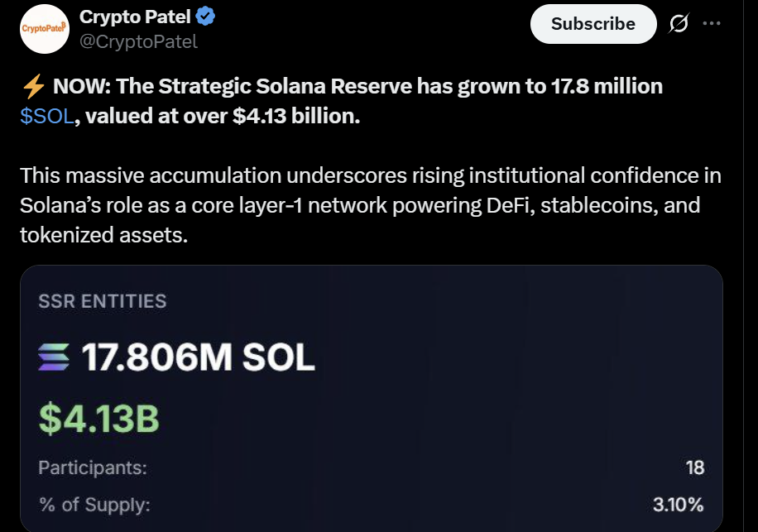Open the $SOL cashtag link
The width and height of the screenshot is (758, 532).
47,117
